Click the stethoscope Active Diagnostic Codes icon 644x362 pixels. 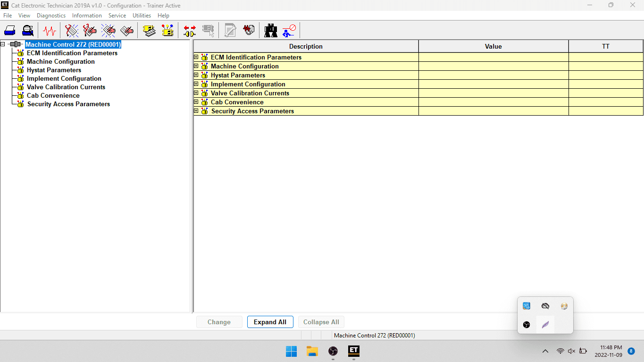pyautogui.click(x=72, y=31)
